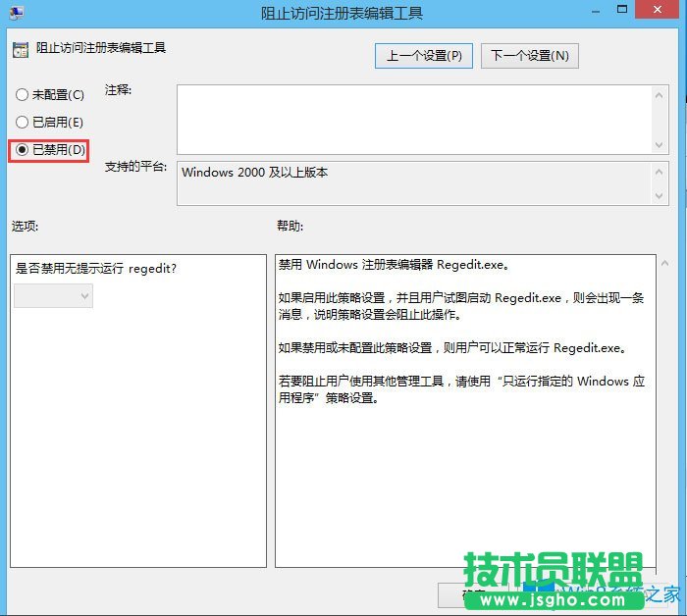687x616 pixels.
Task: Click the 帮助: label
Action: (x=291, y=226)
